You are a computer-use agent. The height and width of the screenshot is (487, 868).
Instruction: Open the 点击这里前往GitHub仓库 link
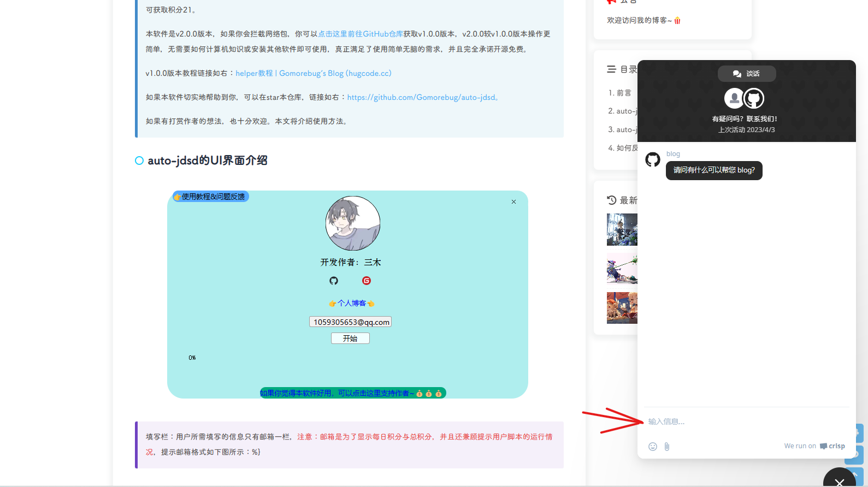coord(361,34)
